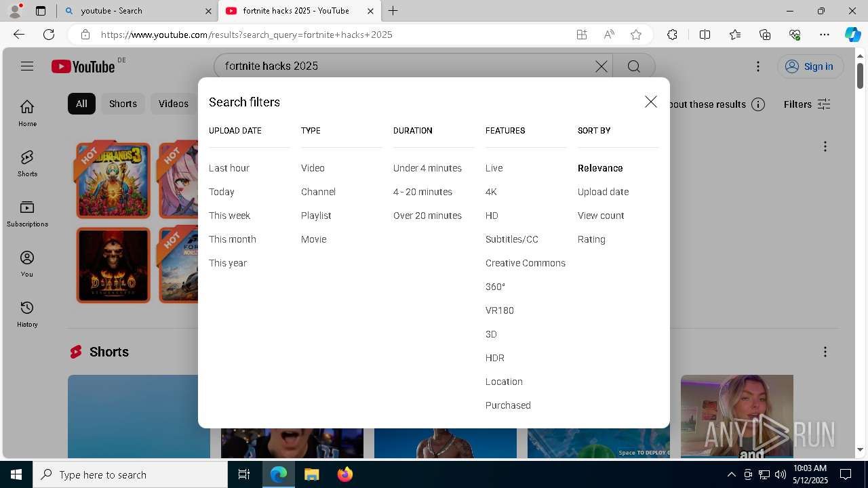Click the Sign in button
The image size is (868, 488).
point(810,66)
